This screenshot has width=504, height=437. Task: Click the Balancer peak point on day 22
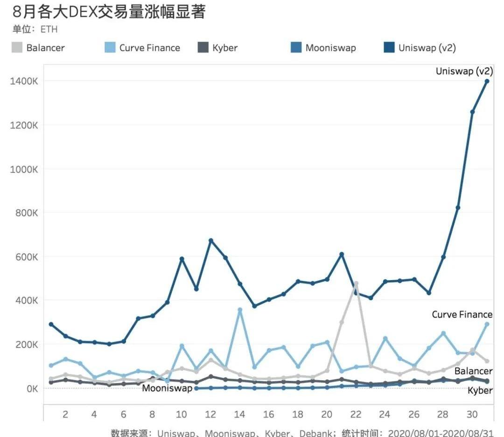click(x=356, y=283)
